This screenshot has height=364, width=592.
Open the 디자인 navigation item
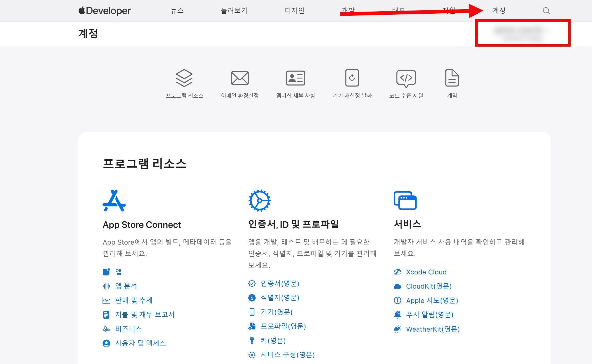click(294, 11)
